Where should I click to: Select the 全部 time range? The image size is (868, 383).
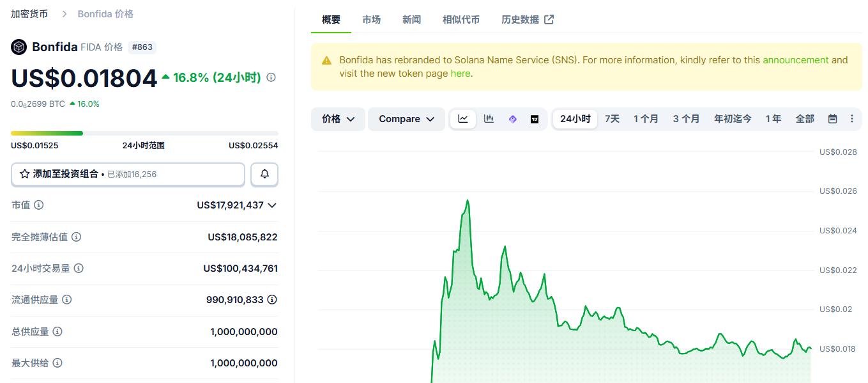[804, 119]
